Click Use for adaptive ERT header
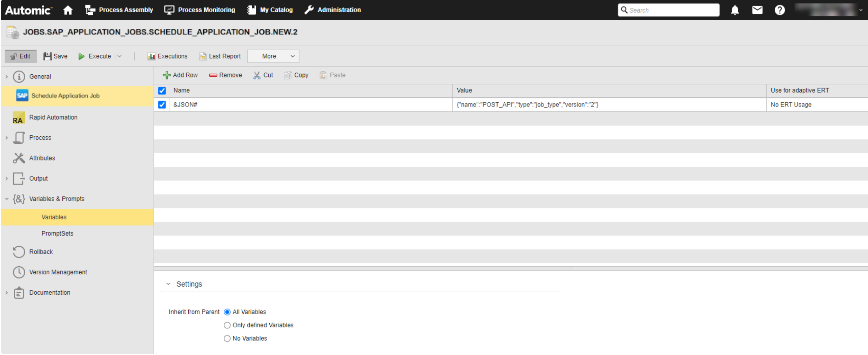 (x=817, y=90)
